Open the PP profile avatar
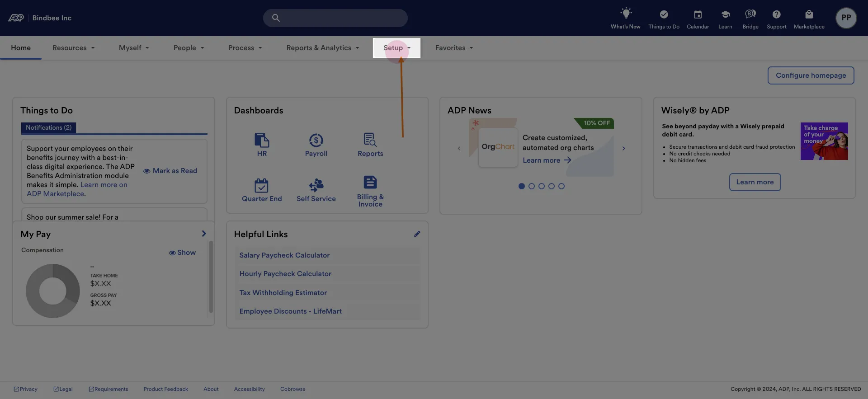This screenshot has height=399, width=868. 846,18
